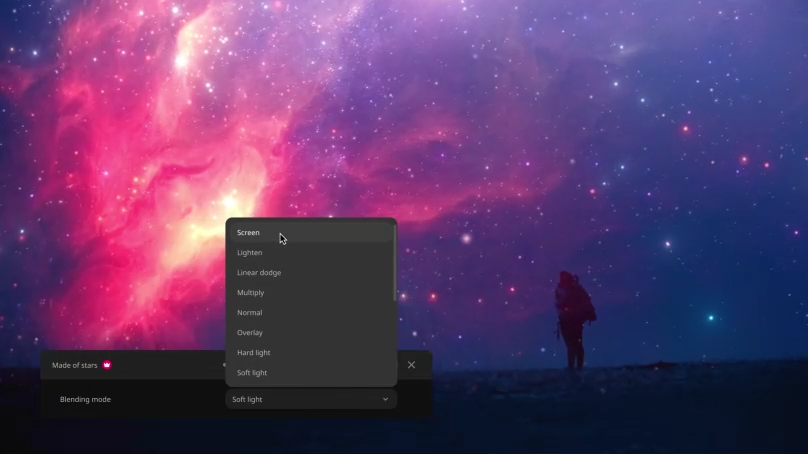Choose Normal blending mode
The width and height of the screenshot is (808, 454).
[x=310, y=313]
